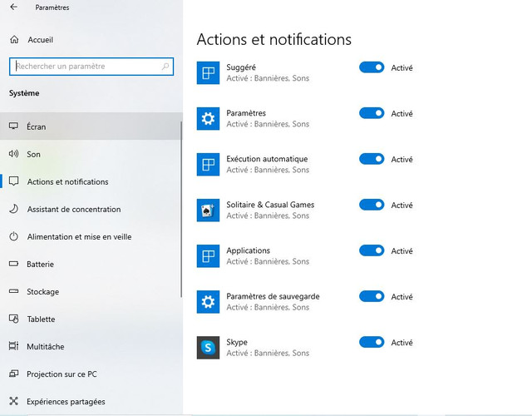Viewport: 532px width, 416px height.
Task: Open Applications notification settings entry
Action: [x=268, y=256]
